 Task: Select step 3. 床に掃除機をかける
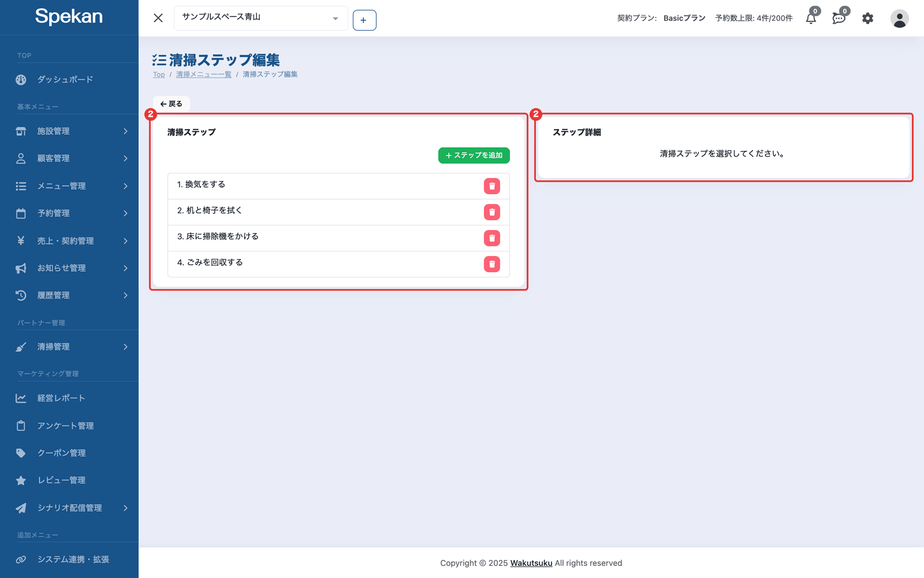pos(338,238)
